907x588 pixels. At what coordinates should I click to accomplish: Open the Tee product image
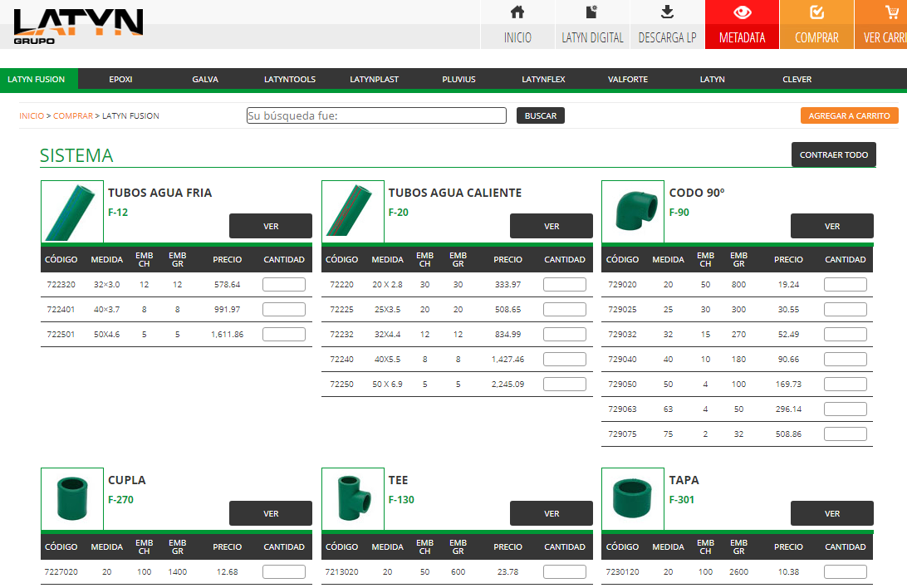click(353, 499)
